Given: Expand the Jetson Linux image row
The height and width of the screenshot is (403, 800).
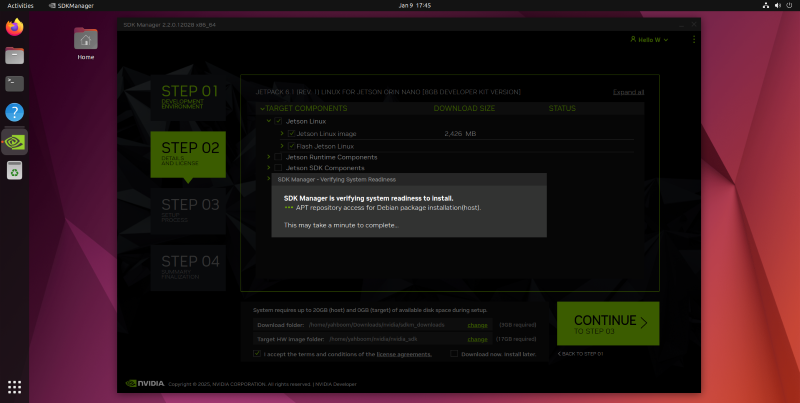Looking at the screenshot, I should click(282, 133).
